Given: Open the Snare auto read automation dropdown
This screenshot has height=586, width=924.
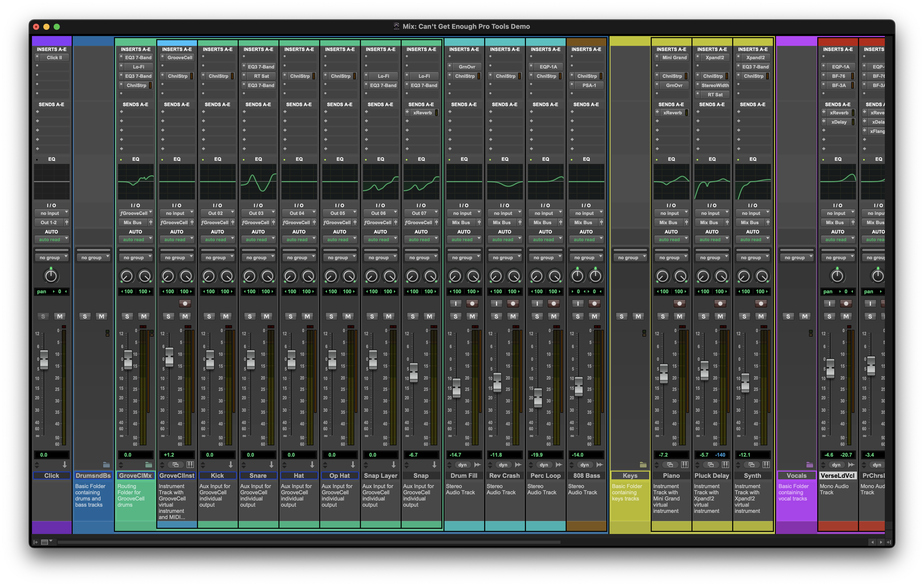Looking at the screenshot, I should pyautogui.click(x=258, y=240).
